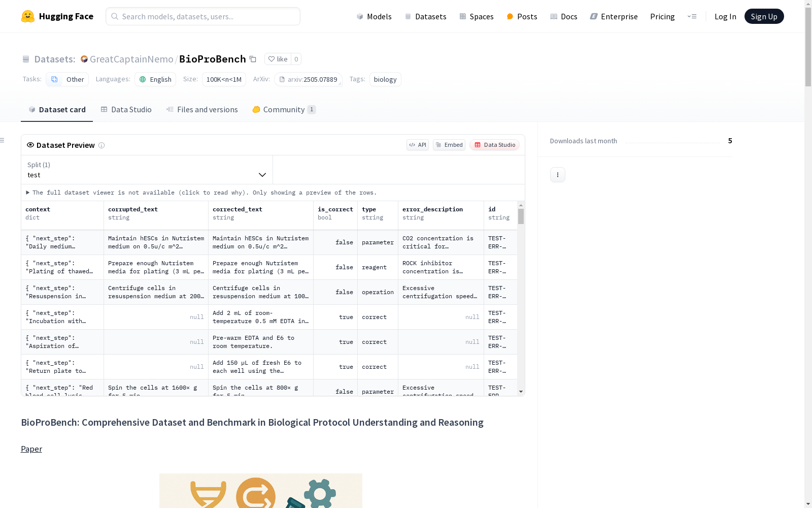Open the Spaces page
Image resolution: width=812 pixels, height=508 pixels.
point(476,16)
